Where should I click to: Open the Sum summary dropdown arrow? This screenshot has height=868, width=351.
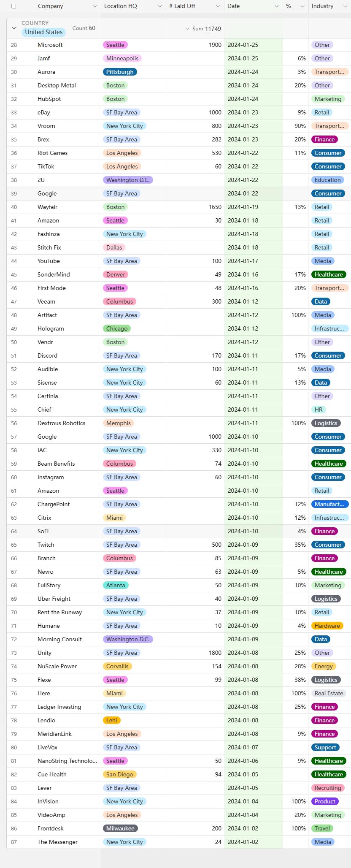click(x=187, y=29)
